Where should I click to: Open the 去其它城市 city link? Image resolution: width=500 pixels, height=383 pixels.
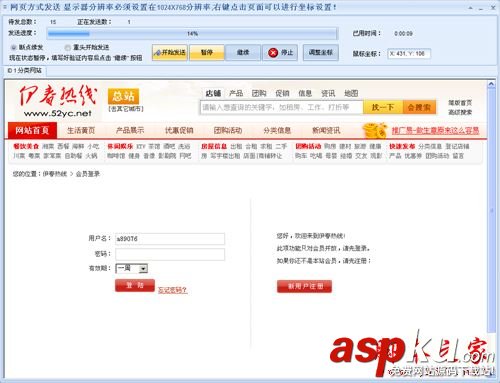click(126, 109)
